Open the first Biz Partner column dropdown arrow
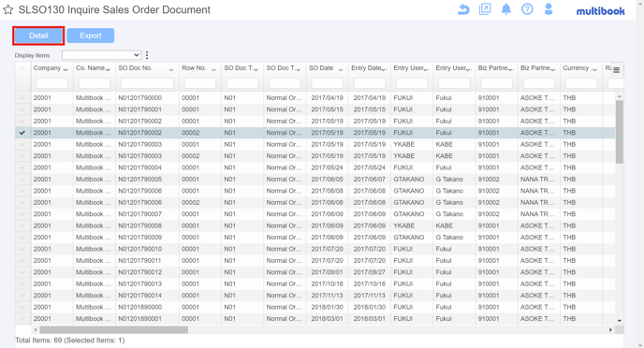 pos(511,70)
